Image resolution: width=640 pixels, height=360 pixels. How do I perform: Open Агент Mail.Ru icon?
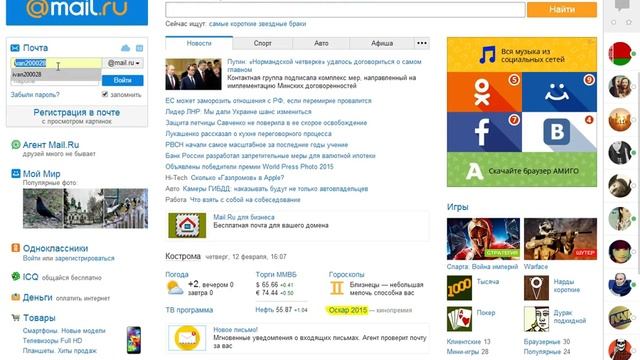[x=16, y=144]
